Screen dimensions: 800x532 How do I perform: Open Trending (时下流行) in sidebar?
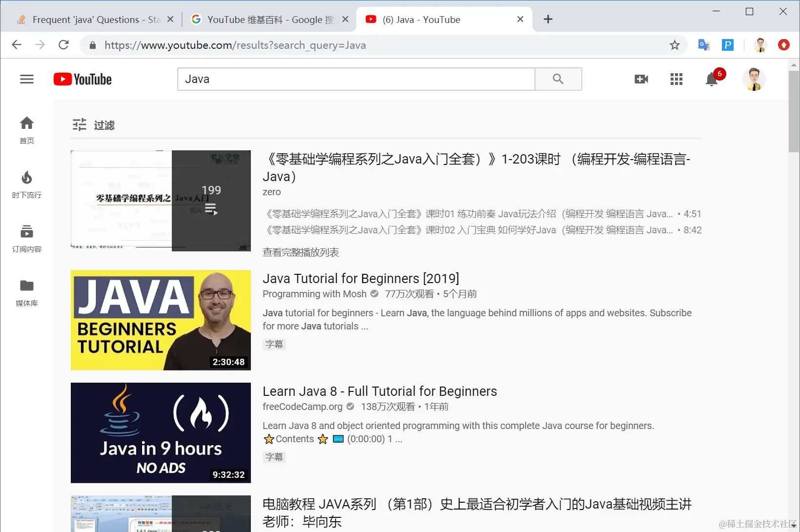coord(27,184)
